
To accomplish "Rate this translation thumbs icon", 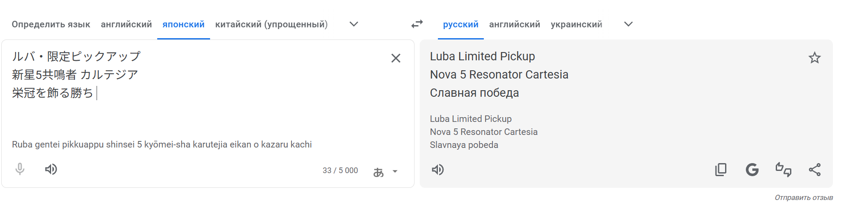I will pos(783,170).
